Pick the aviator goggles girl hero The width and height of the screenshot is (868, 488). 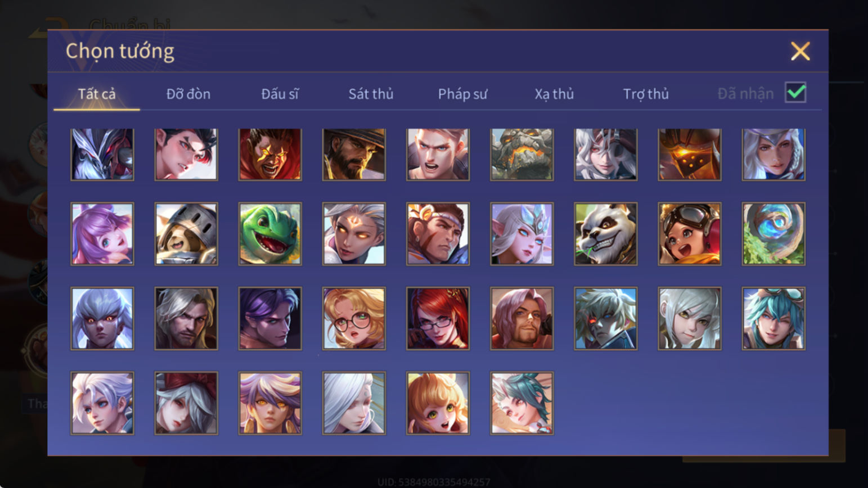pyautogui.click(x=690, y=234)
